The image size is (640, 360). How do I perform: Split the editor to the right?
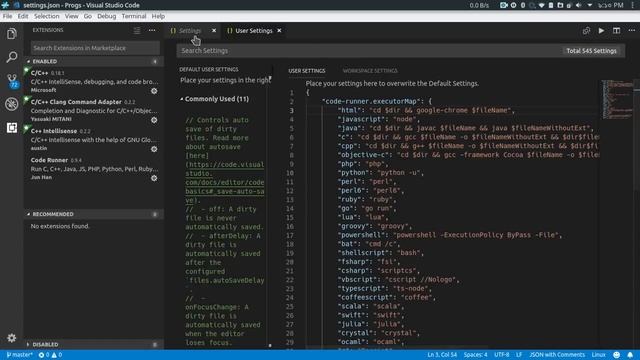click(616, 31)
